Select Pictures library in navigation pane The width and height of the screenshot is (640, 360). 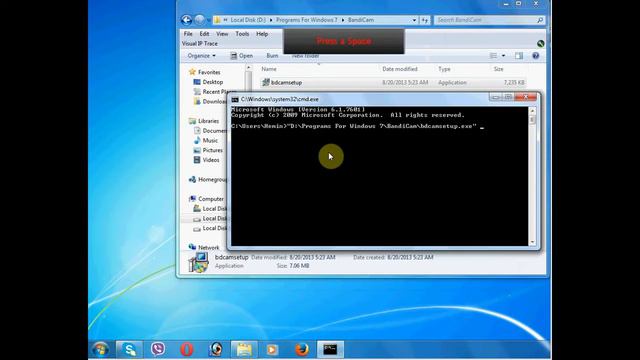click(x=213, y=150)
